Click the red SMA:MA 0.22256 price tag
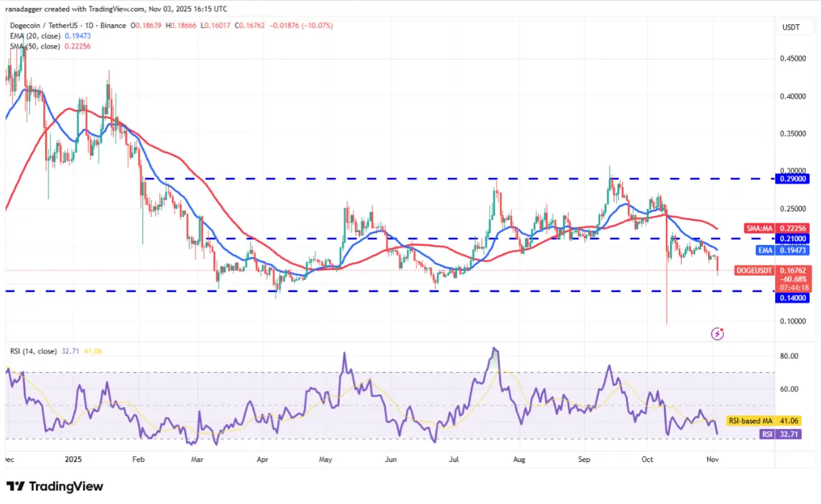The width and height of the screenshot is (821, 504). click(777, 228)
